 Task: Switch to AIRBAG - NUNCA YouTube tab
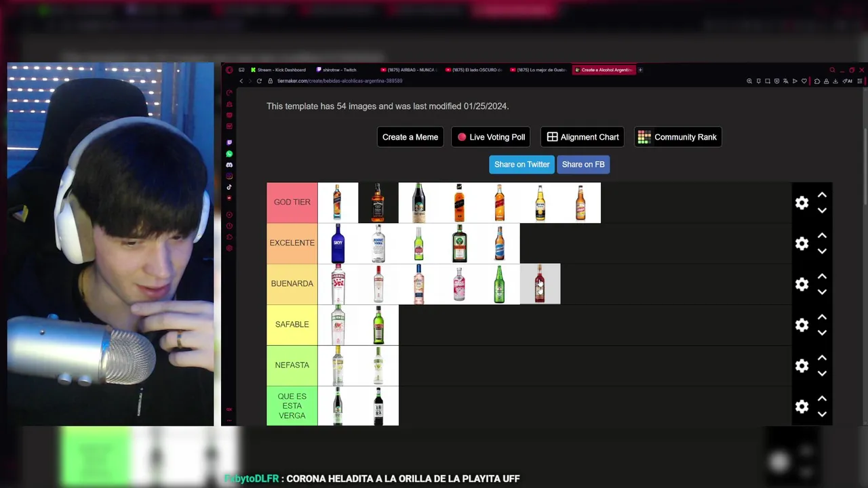click(409, 70)
